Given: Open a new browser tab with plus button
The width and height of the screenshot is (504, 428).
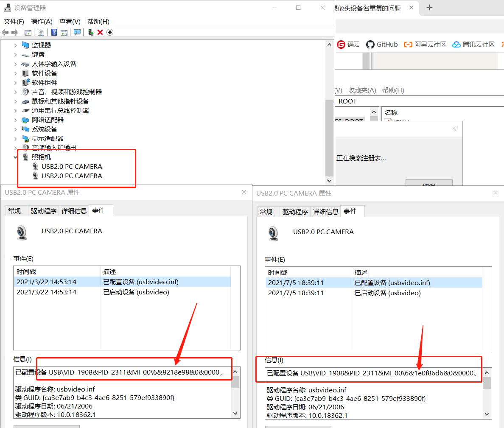Looking at the screenshot, I should click(x=429, y=8).
